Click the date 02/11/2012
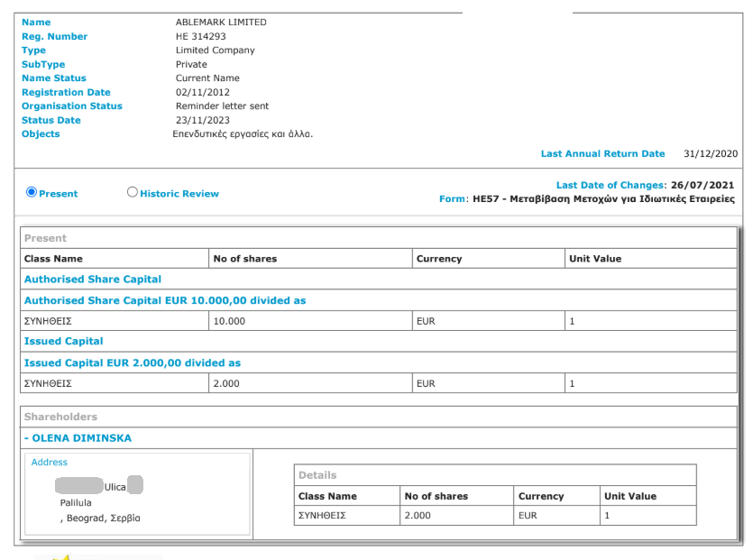This screenshot has height=560, width=753. [203, 92]
